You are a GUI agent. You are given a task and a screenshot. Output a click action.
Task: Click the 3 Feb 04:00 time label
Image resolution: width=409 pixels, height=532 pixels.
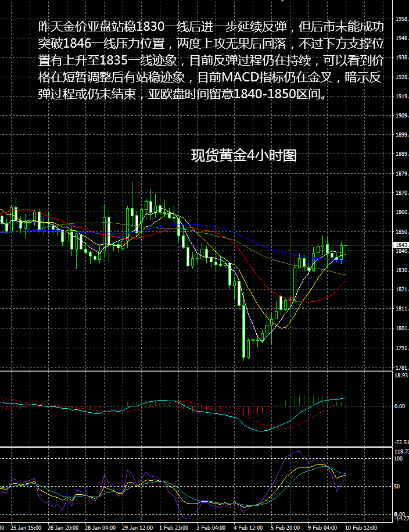[211, 528]
